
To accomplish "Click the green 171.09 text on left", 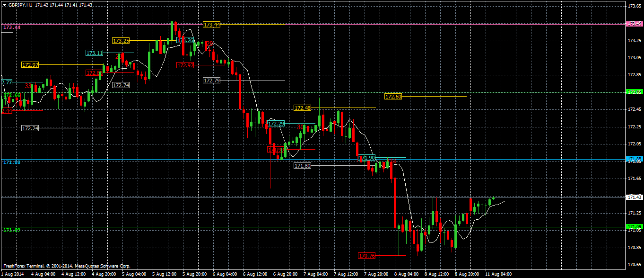I will coord(12,230).
